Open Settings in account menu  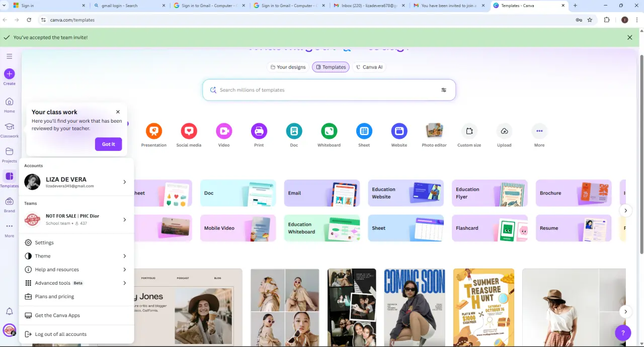pos(76,242)
